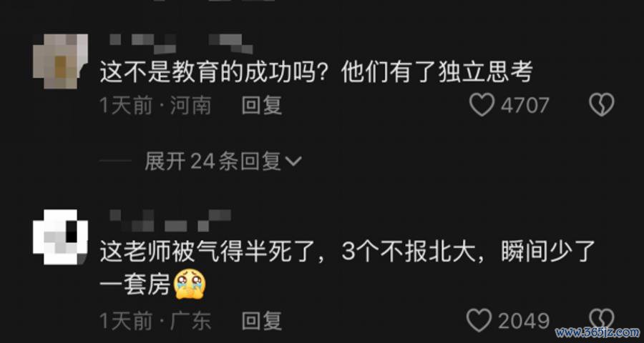
Task: Click 回复 under the 广东 comment
Action: coord(262,321)
